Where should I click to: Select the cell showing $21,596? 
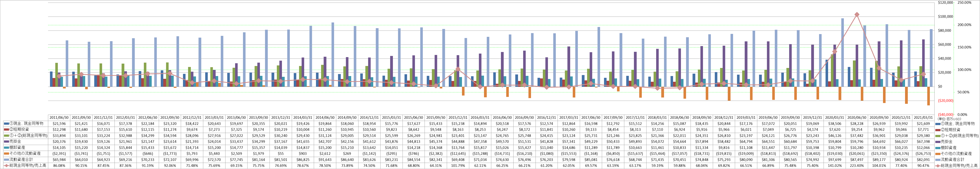coord(59,124)
